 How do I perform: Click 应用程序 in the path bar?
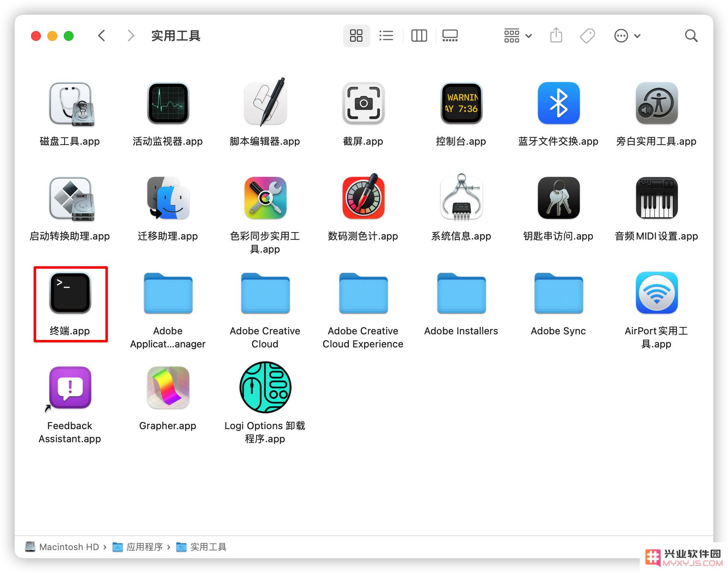click(138, 547)
